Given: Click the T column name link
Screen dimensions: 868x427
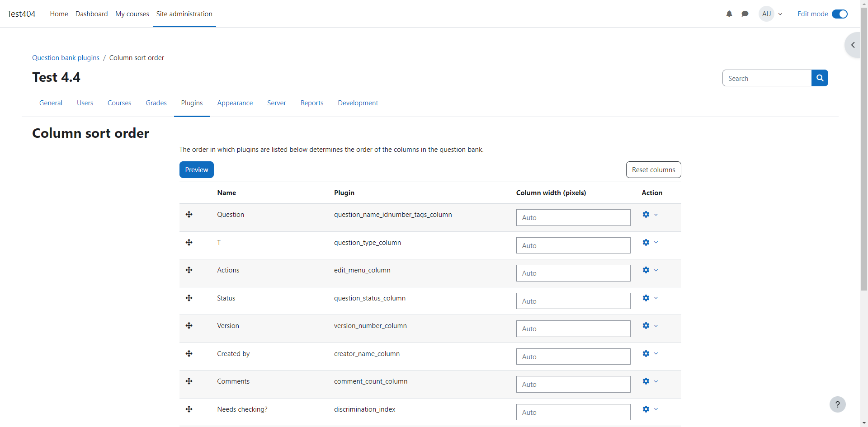Looking at the screenshot, I should [x=219, y=243].
